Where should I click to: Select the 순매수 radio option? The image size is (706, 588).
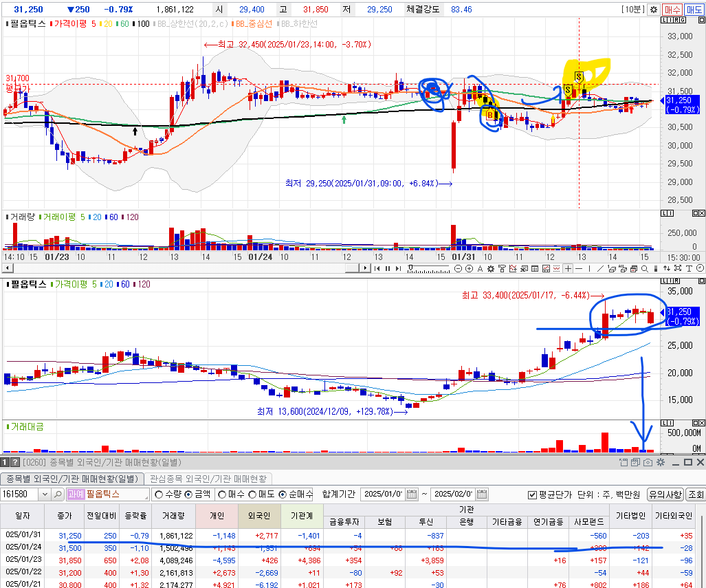(x=283, y=494)
